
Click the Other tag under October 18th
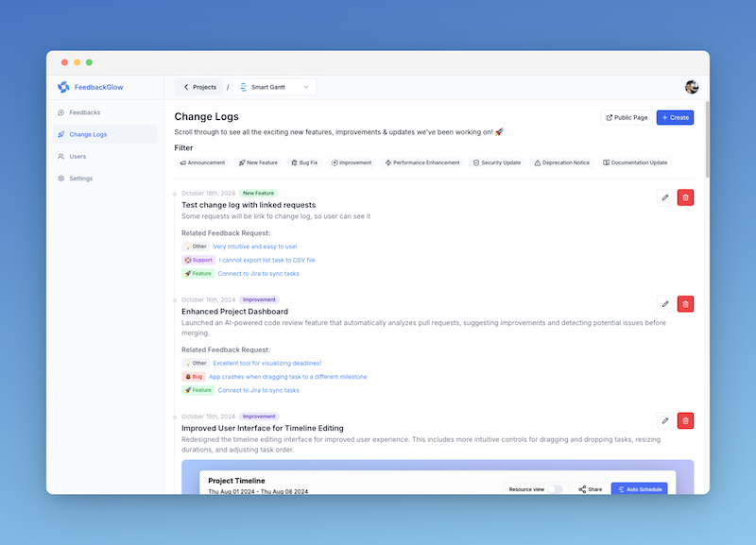[x=196, y=247]
